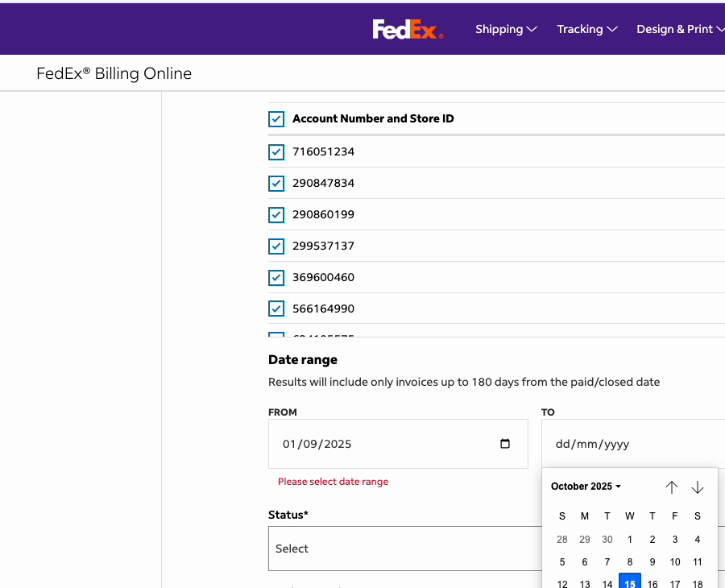Click 'Please select date range' error text
Screen dimensions: 725x588
pos(333,482)
